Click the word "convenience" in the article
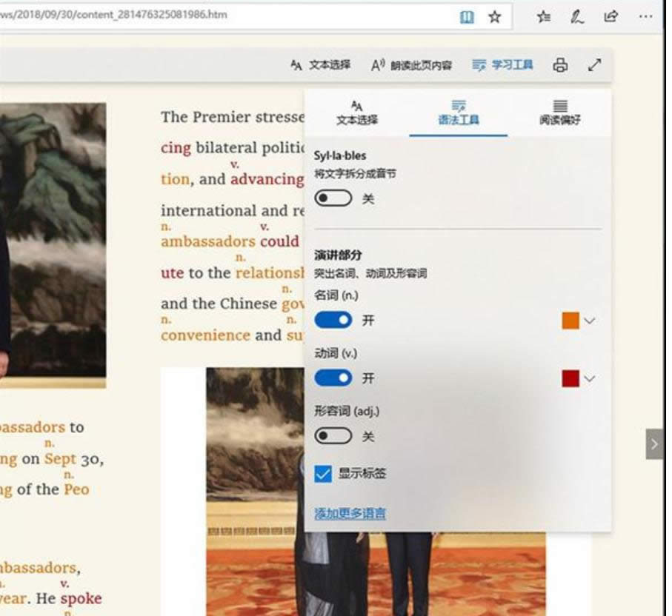This screenshot has height=616, width=672. click(x=205, y=335)
